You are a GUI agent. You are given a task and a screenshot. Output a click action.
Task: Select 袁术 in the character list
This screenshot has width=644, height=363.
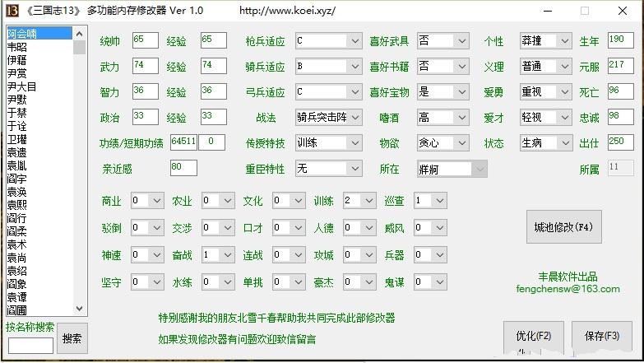[x=39, y=244]
